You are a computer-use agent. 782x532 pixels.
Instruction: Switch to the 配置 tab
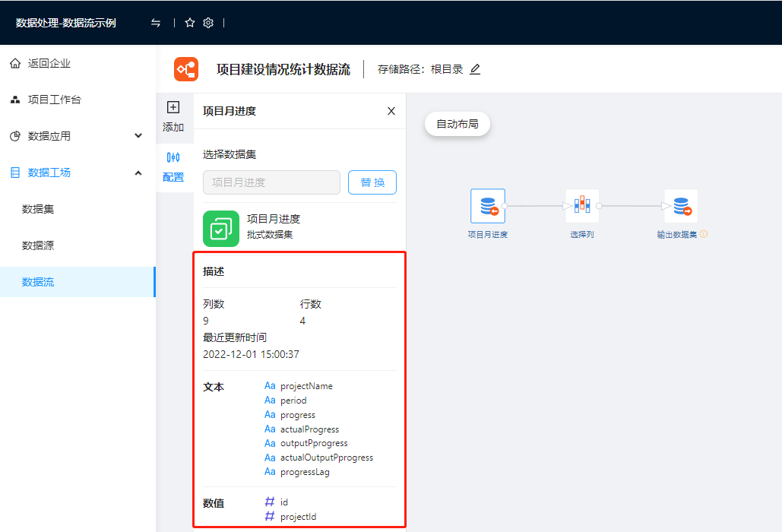(173, 166)
